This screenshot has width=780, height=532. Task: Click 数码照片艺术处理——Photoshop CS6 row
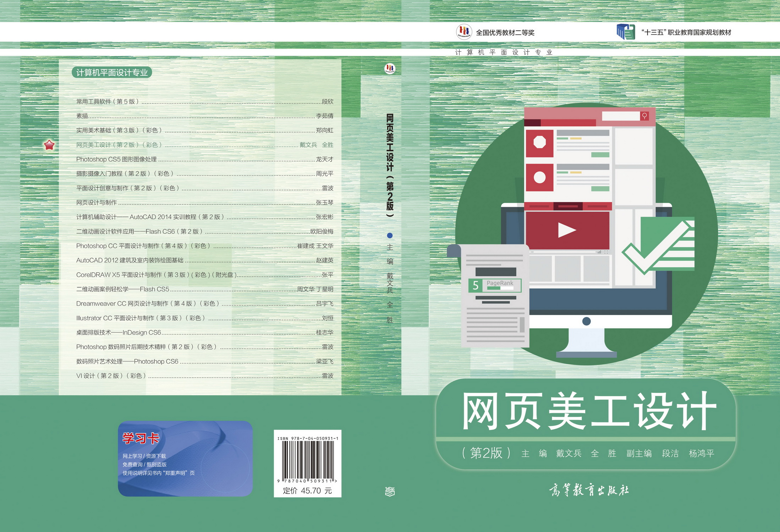pyautogui.click(x=205, y=361)
